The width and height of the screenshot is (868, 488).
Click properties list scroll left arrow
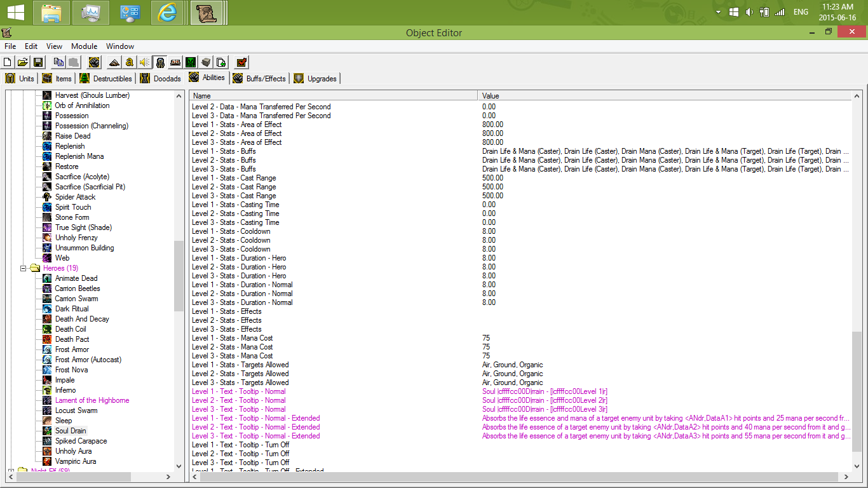tap(193, 477)
